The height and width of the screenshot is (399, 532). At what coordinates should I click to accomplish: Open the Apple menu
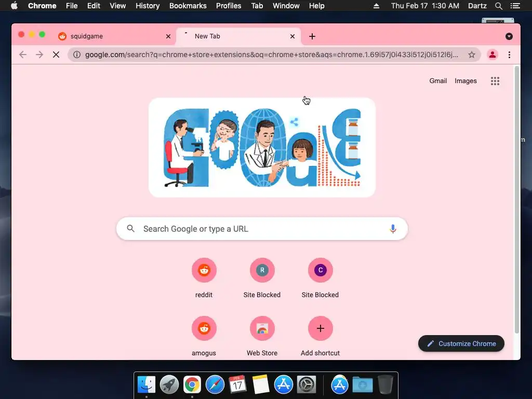[x=14, y=6]
